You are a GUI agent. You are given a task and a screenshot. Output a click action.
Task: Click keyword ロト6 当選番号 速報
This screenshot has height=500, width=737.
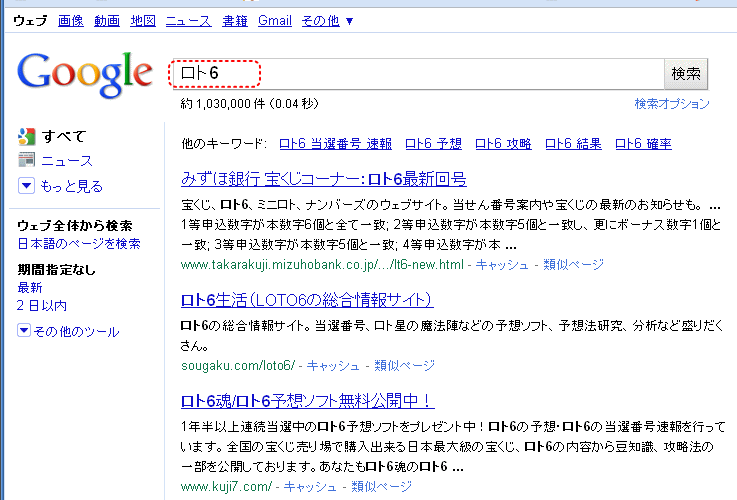tap(335, 143)
